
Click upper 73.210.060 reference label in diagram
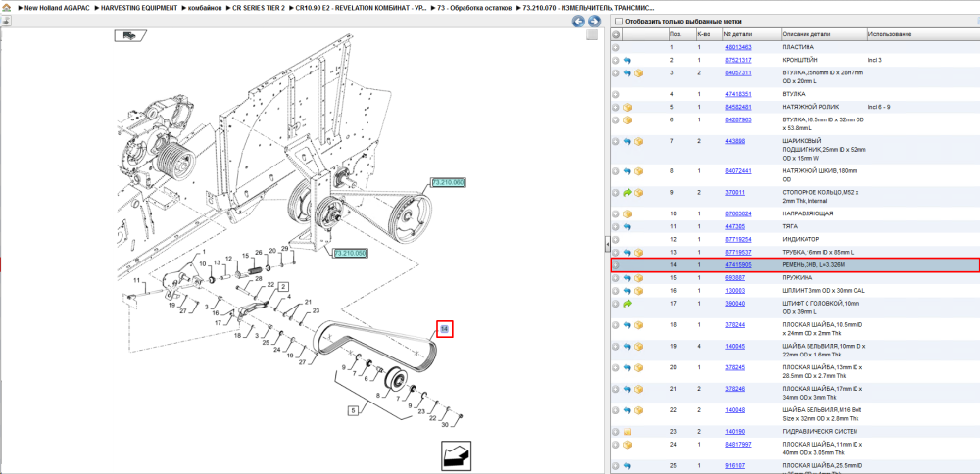[x=448, y=182]
